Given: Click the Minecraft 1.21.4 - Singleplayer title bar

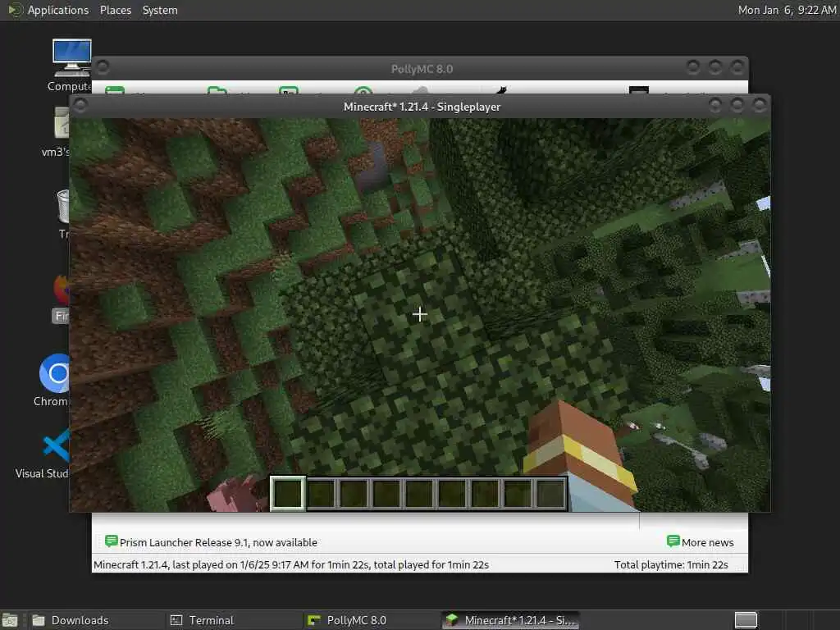Looking at the screenshot, I should tap(422, 106).
